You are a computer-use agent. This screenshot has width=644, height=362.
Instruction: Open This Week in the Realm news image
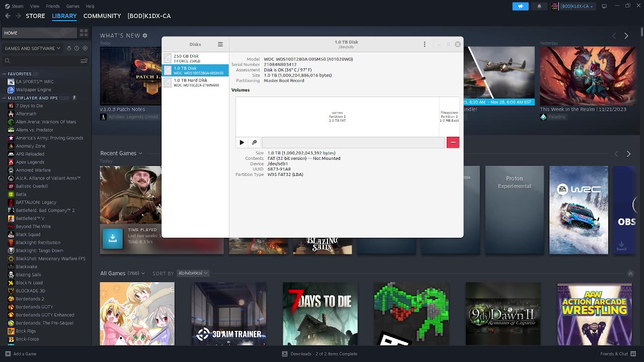point(588,75)
